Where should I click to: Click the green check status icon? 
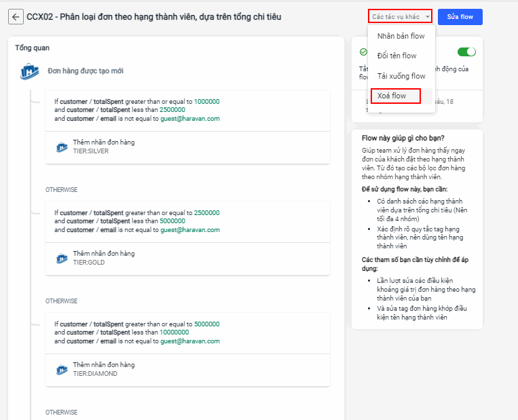pos(363,52)
